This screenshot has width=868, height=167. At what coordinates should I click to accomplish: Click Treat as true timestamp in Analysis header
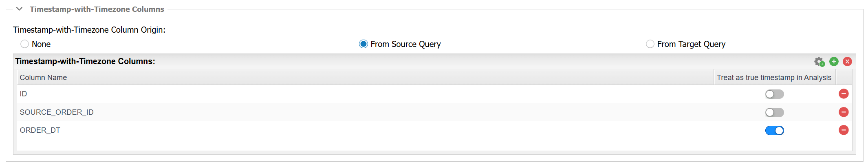(x=774, y=78)
